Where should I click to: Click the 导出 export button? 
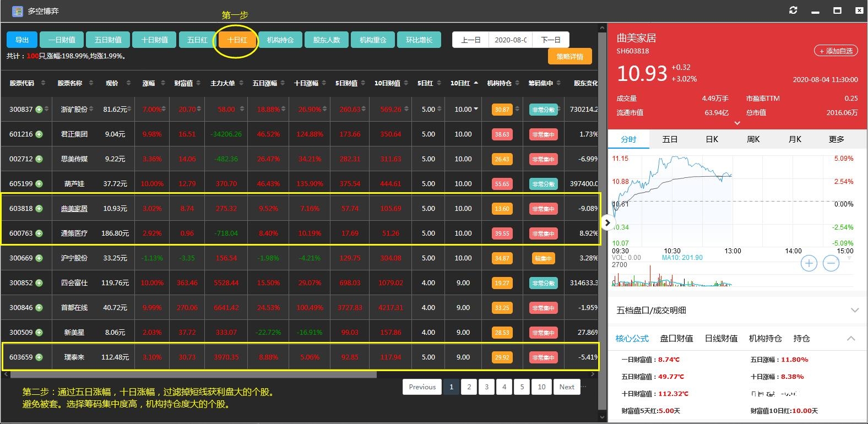click(22, 40)
